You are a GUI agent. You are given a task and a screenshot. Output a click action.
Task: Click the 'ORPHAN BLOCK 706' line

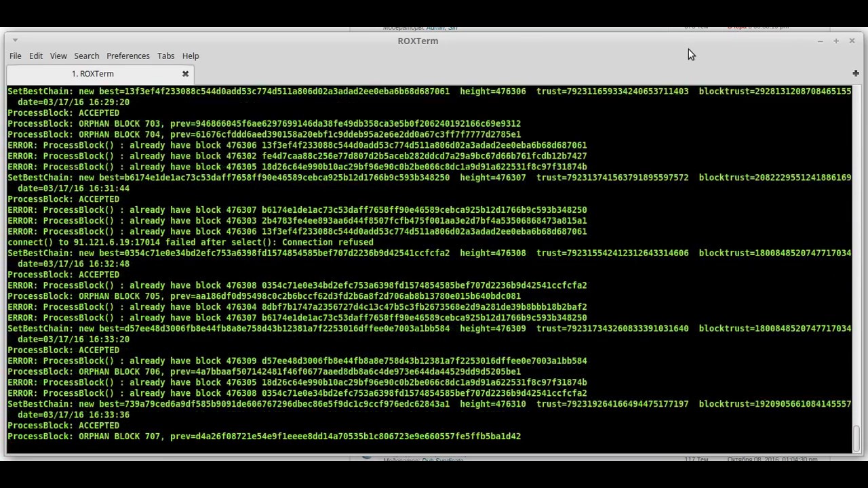264,371
